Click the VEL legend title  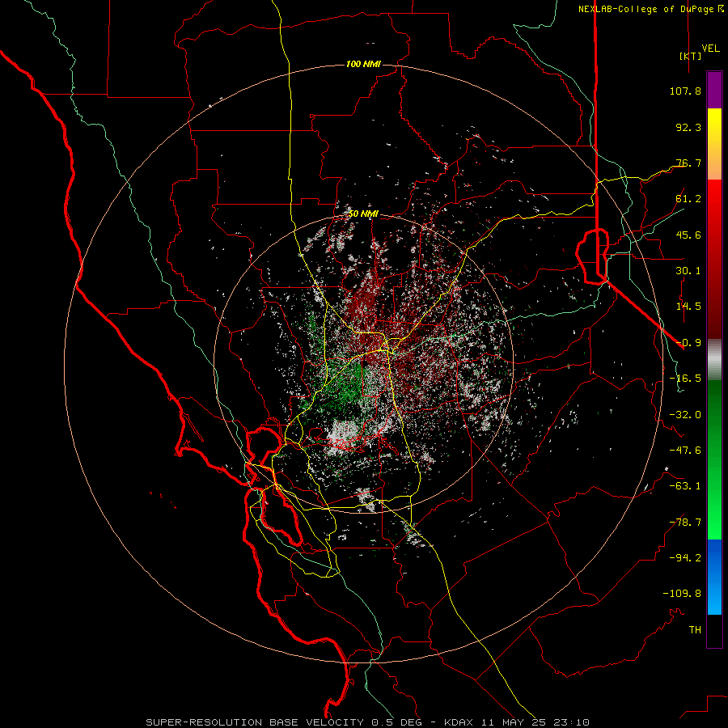(710, 49)
